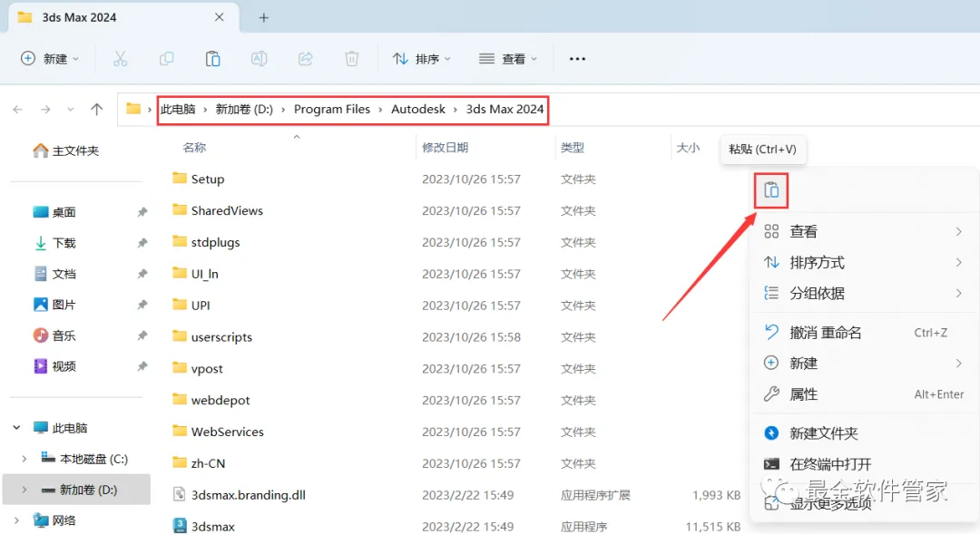Expand the 网络 tree node

[17, 520]
